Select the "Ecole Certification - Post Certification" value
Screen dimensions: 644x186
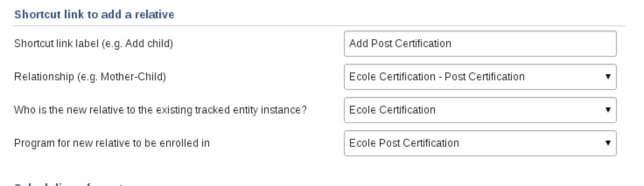[437, 77]
